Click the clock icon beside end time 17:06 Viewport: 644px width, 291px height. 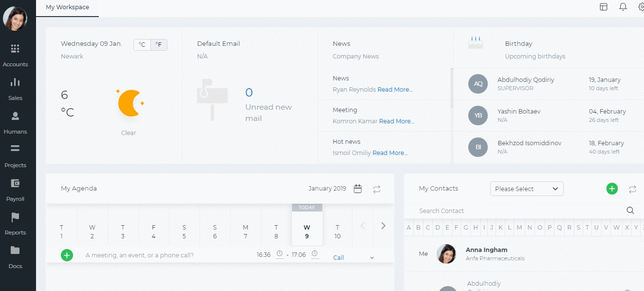[x=314, y=253]
